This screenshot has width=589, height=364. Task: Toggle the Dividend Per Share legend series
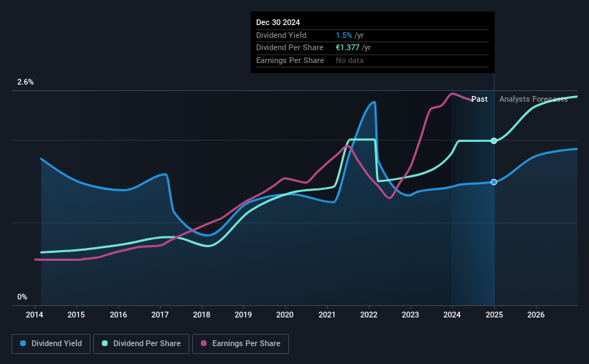coord(141,344)
